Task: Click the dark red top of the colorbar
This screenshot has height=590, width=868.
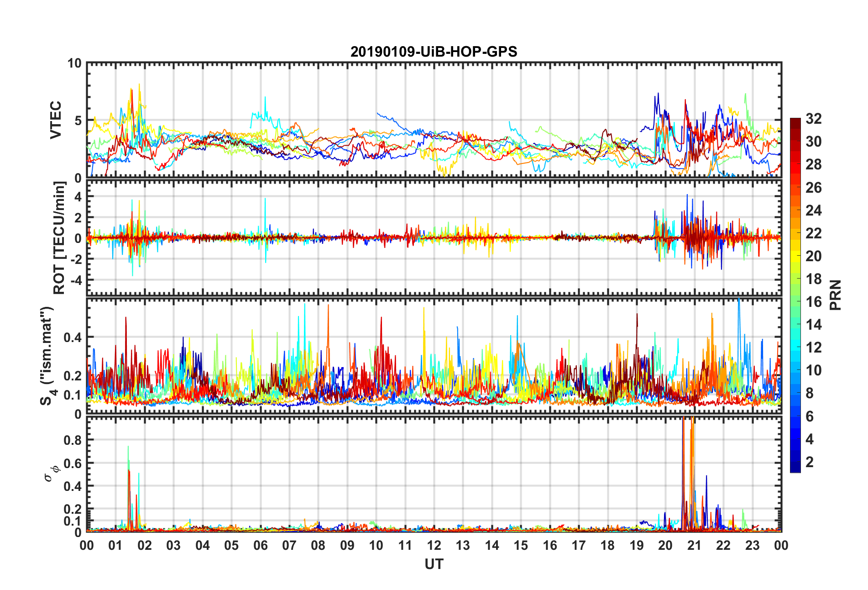Action: (795, 121)
